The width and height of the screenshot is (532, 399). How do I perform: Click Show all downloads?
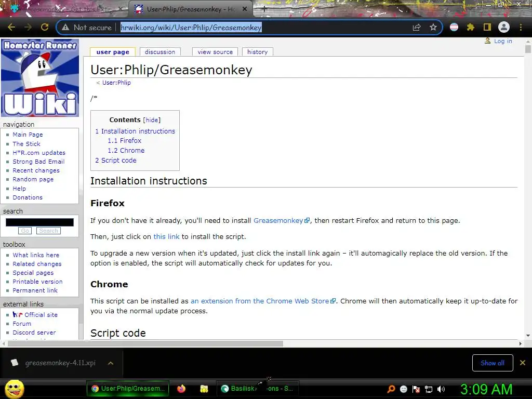[x=493, y=363]
